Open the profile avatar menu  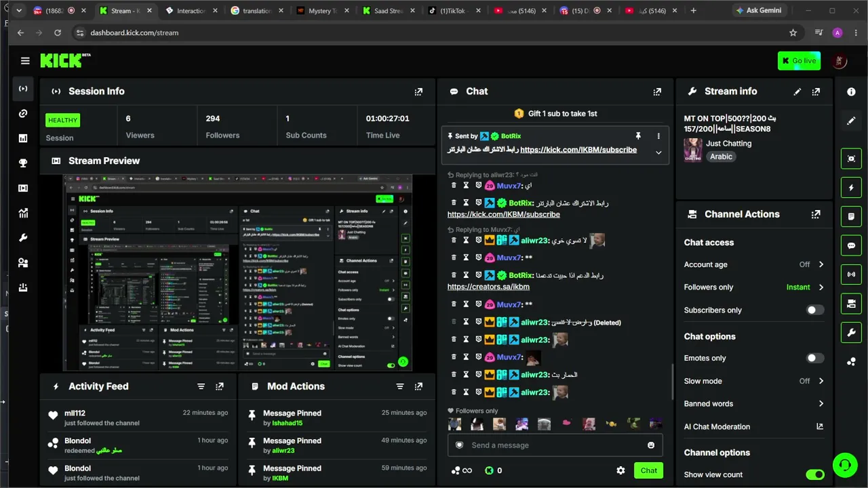click(x=840, y=61)
